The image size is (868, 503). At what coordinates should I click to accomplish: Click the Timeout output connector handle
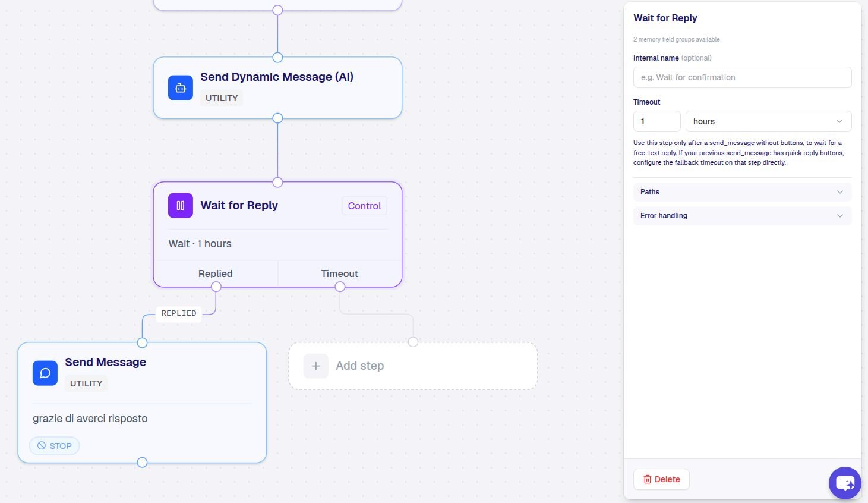(340, 287)
